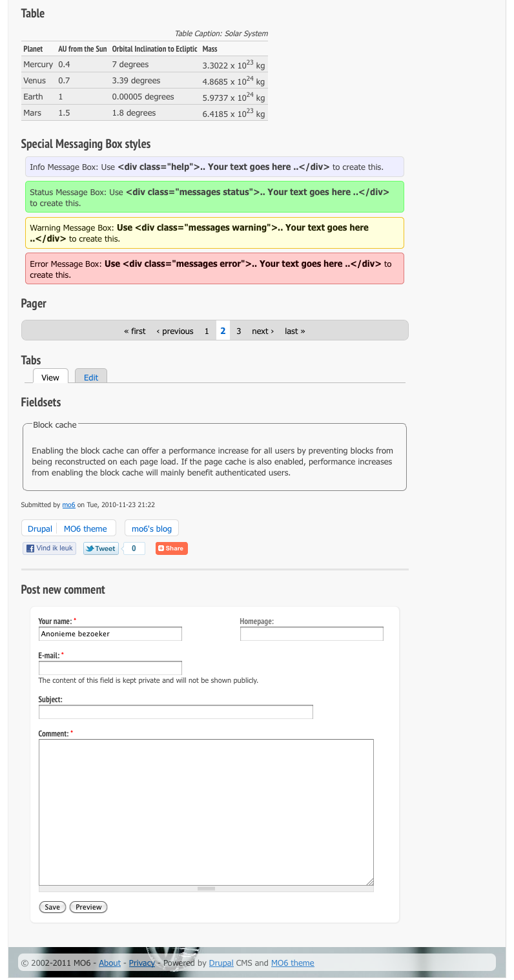Select the View tab

tap(50, 377)
